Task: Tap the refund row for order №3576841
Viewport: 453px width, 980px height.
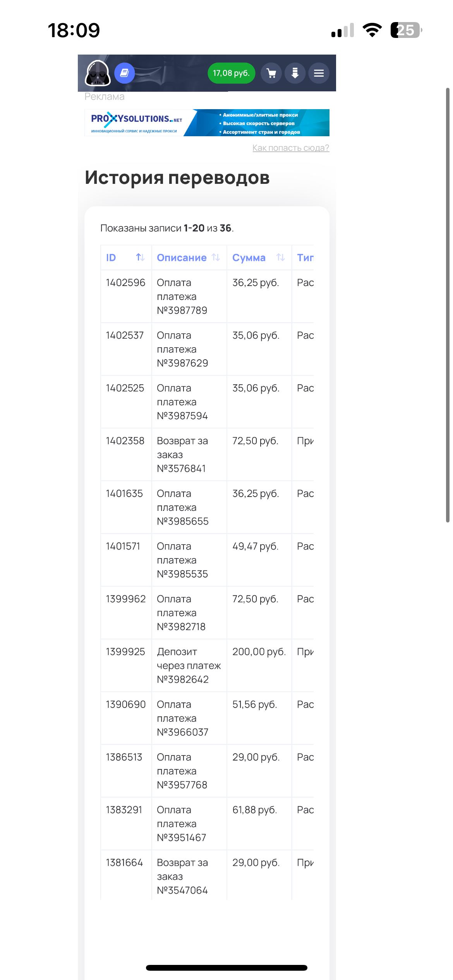Action: [x=182, y=454]
